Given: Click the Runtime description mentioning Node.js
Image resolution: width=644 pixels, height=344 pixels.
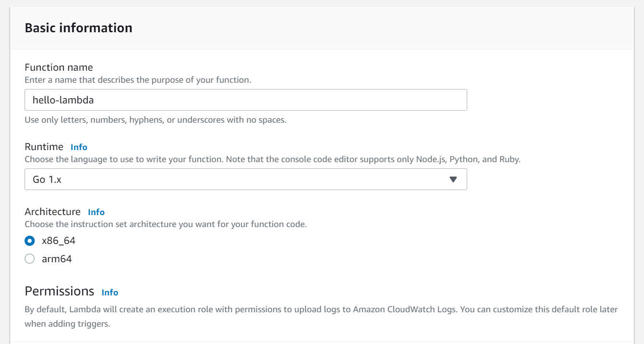Looking at the screenshot, I should [273, 159].
